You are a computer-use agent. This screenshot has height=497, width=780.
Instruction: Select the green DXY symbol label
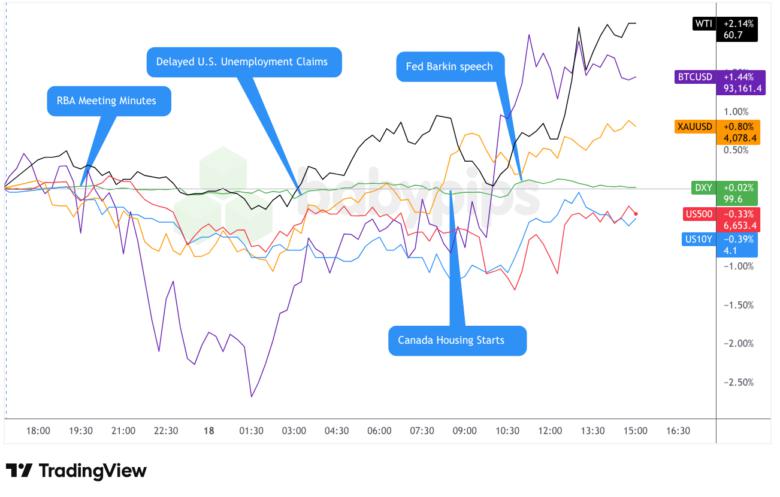703,187
